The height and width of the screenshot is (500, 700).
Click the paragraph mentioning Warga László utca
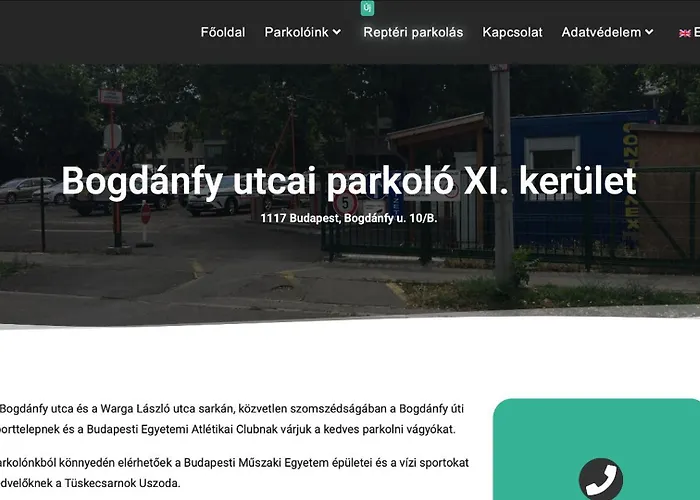pyautogui.click(x=232, y=419)
